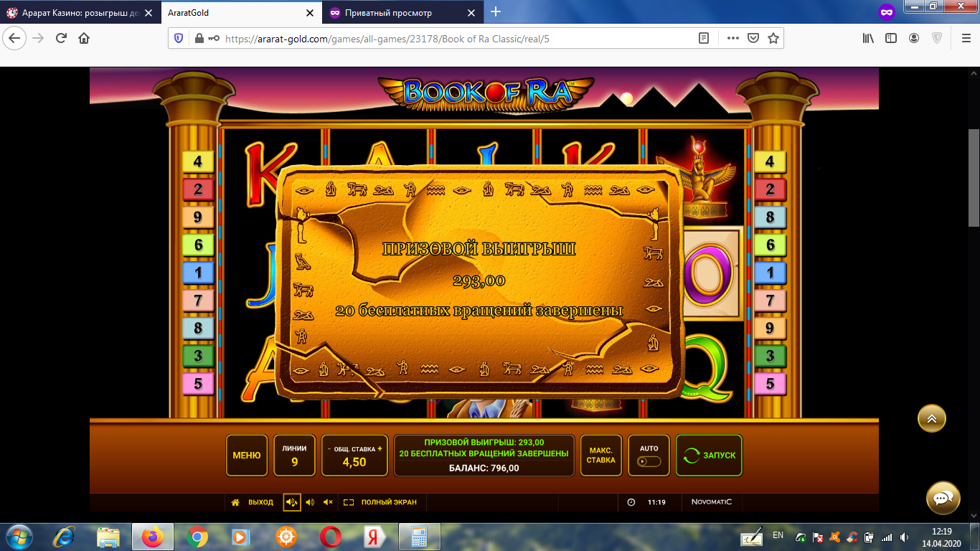Click the Novomatic logo
The image size is (980, 551).
[x=712, y=502]
